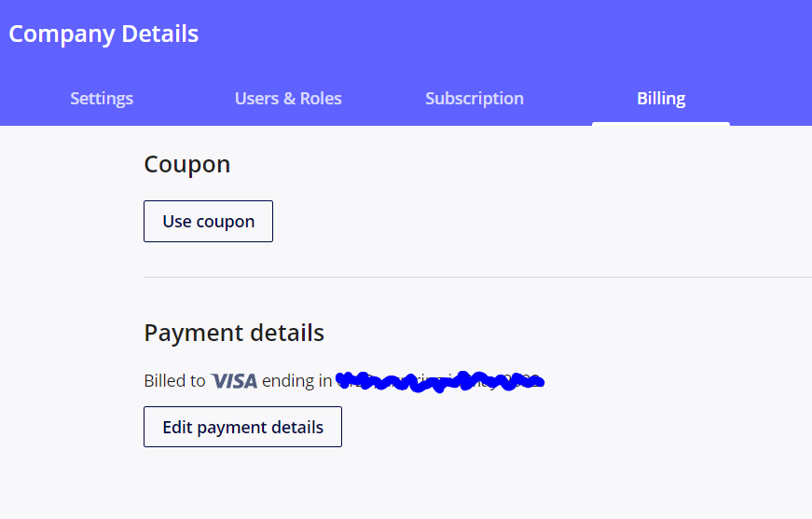Viewport: 812px width, 519px height.
Task: Click the Use coupon button
Action: point(208,222)
